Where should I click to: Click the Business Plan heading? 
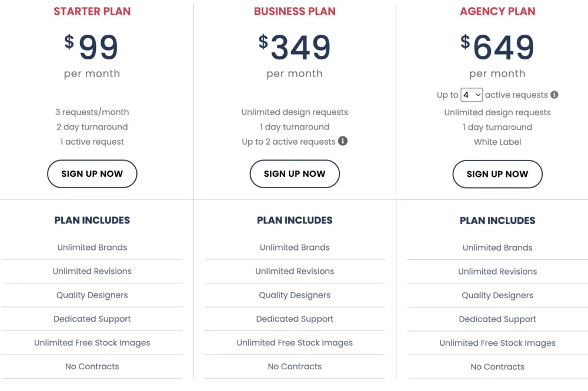tap(295, 11)
